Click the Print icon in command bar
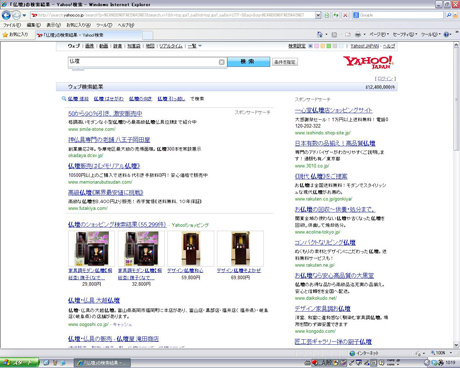The image size is (460, 368). point(358,34)
